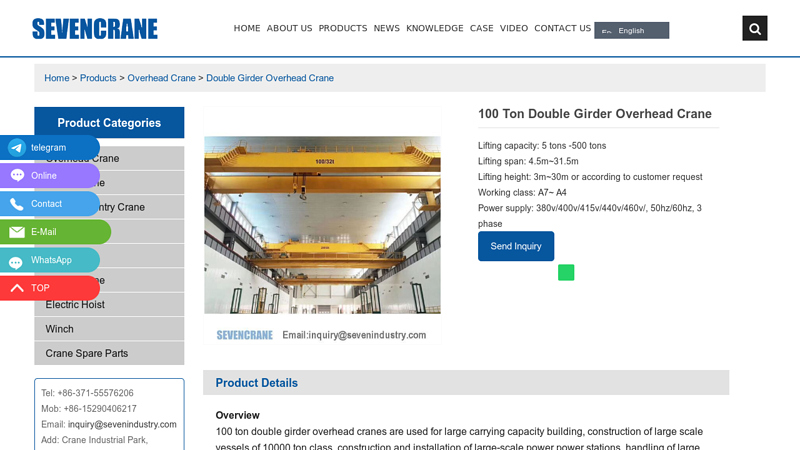Click the WhatsApp chat icon
Image resolution: width=800 pixels, height=450 pixels.
tap(16, 262)
